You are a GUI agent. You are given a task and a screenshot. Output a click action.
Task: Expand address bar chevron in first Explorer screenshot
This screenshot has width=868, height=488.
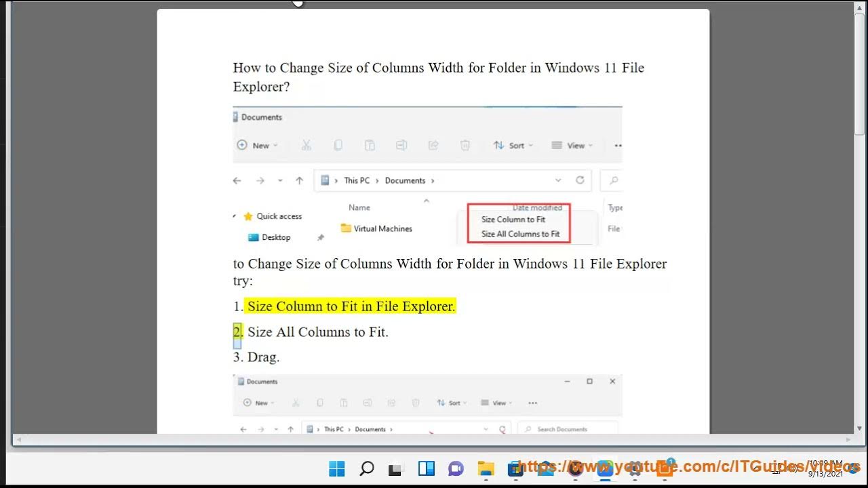click(558, 180)
